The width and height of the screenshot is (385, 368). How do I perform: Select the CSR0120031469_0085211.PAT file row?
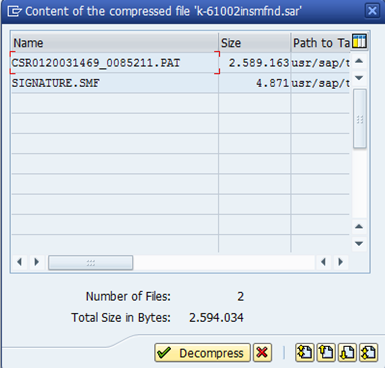click(x=181, y=63)
